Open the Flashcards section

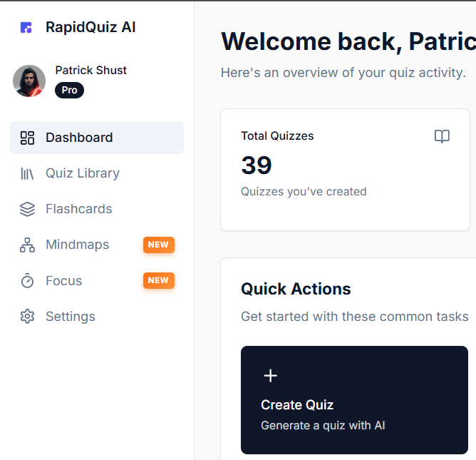[x=78, y=209]
